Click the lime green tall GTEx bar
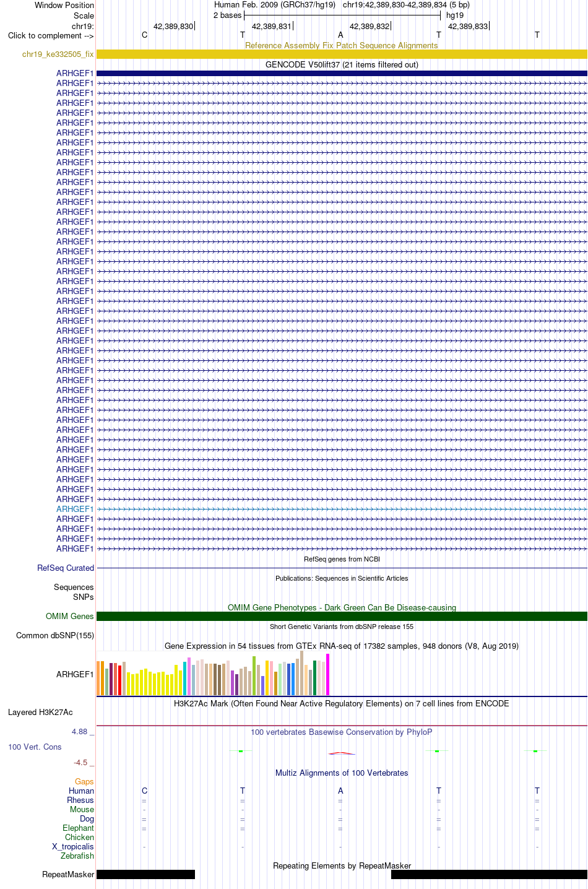588x889 pixels. (x=254, y=675)
